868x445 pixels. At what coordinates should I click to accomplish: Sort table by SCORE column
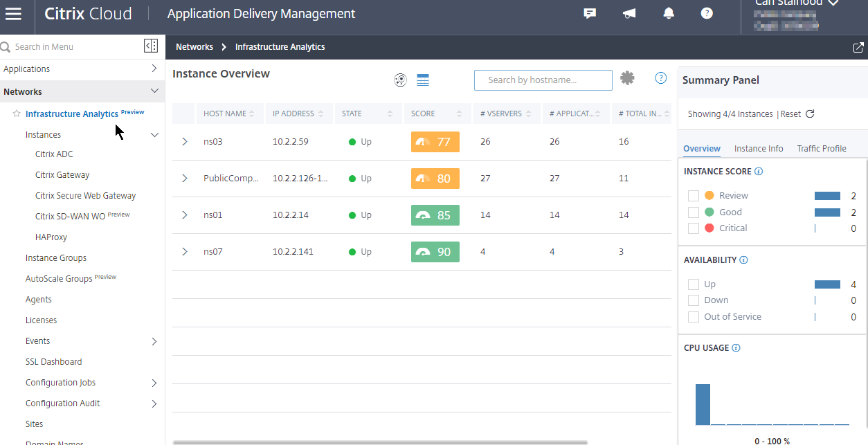[437, 113]
